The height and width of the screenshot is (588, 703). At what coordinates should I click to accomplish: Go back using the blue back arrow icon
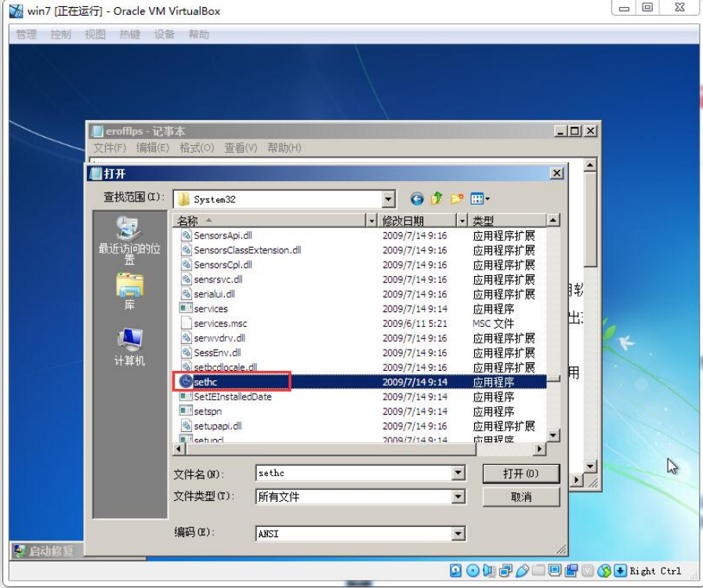pos(417,198)
